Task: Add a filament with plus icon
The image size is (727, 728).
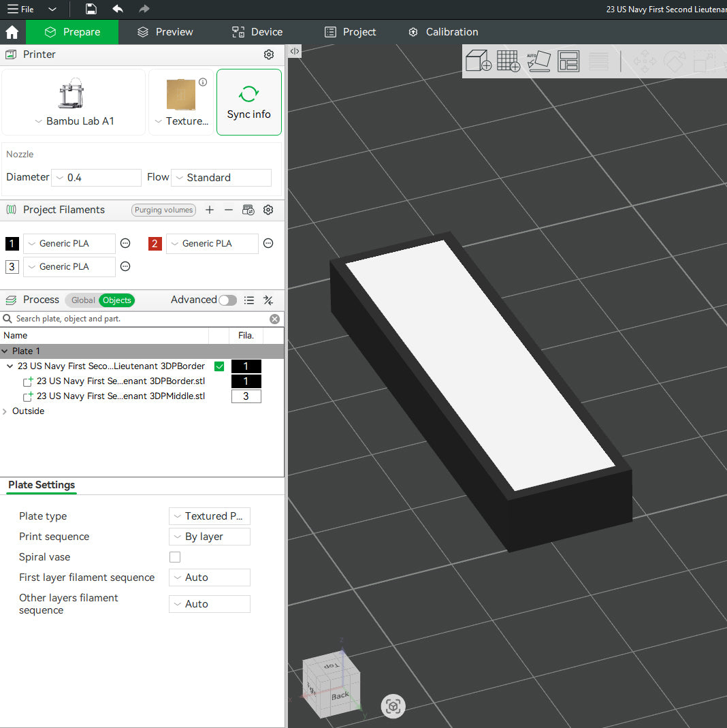Action: pos(210,210)
